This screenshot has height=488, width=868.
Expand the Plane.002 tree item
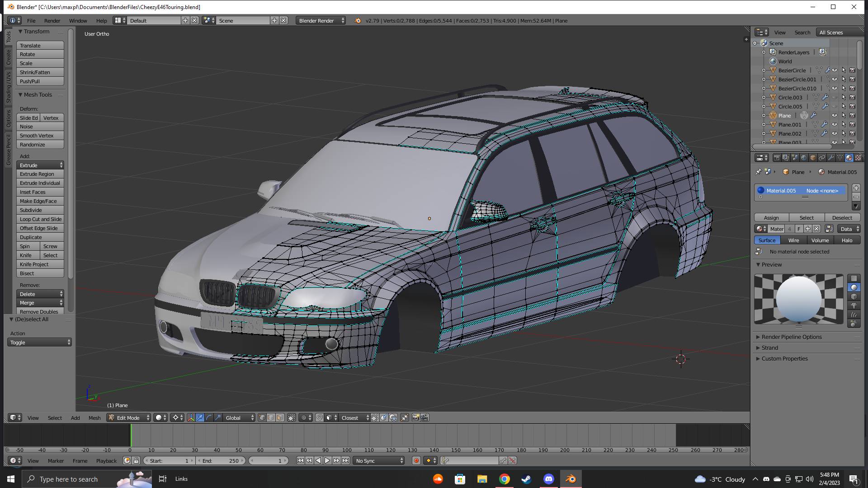click(x=764, y=134)
